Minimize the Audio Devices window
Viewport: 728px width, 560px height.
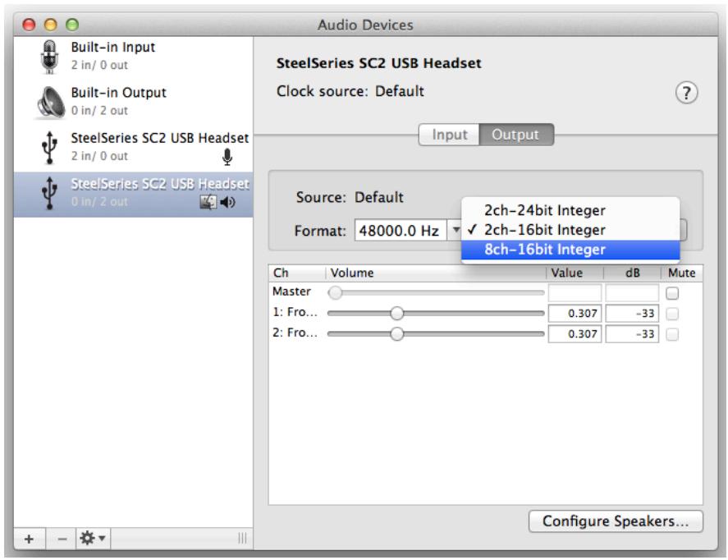coord(51,25)
